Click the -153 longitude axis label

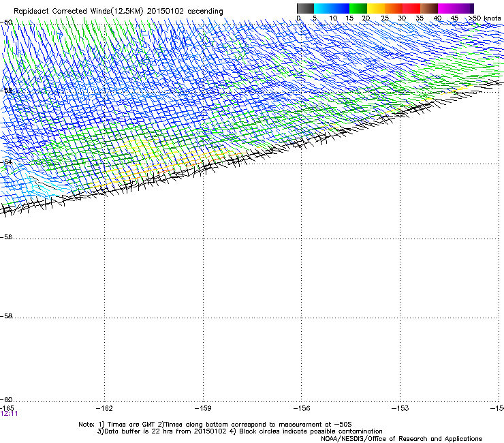(x=400, y=408)
